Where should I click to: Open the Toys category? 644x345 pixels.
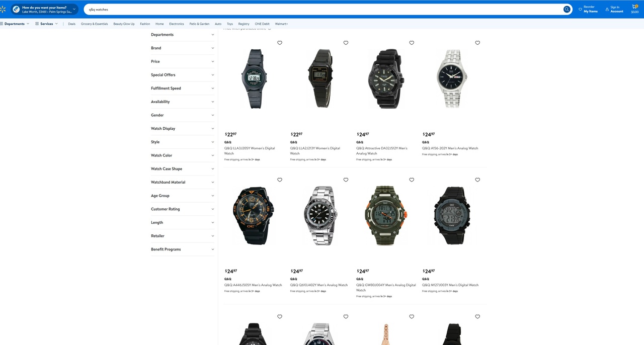(x=230, y=24)
